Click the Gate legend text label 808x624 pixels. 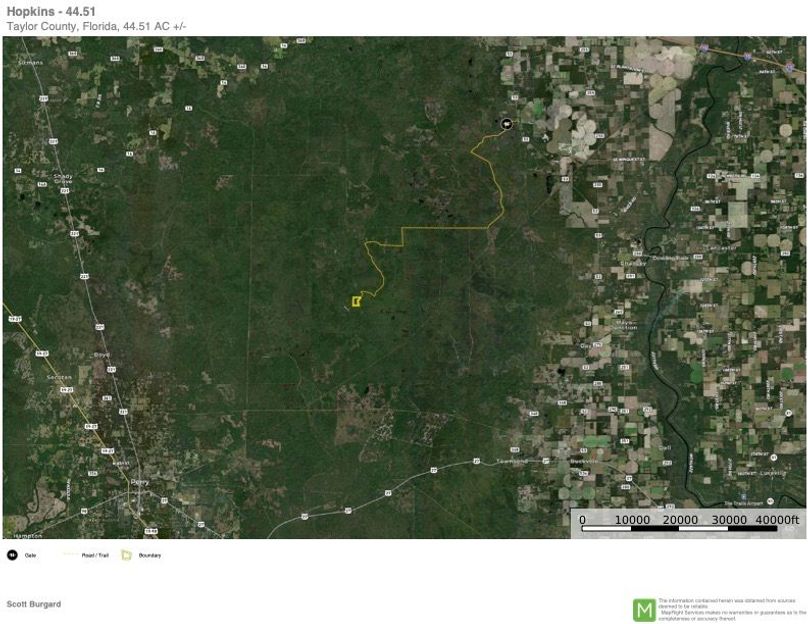pos(30,555)
